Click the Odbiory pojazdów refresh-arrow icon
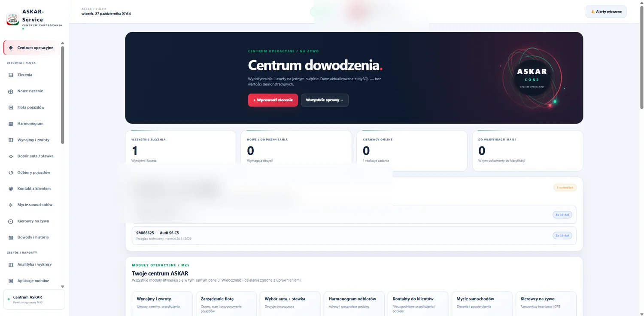This screenshot has height=316, width=644. click(x=11, y=173)
